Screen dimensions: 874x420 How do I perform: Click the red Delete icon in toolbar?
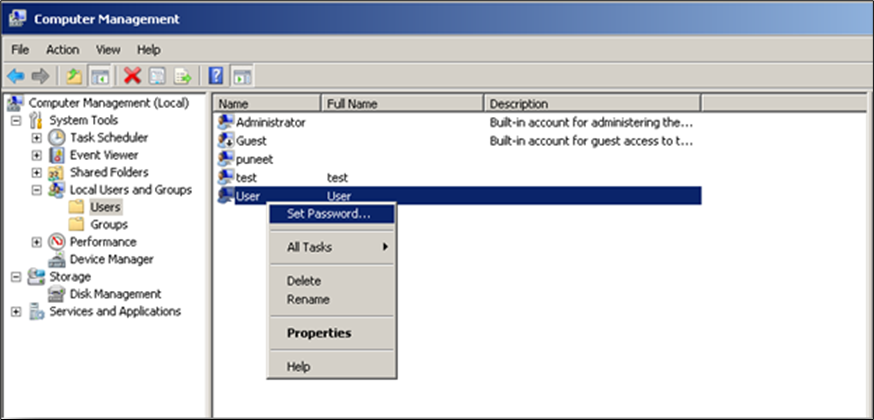tap(132, 76)
